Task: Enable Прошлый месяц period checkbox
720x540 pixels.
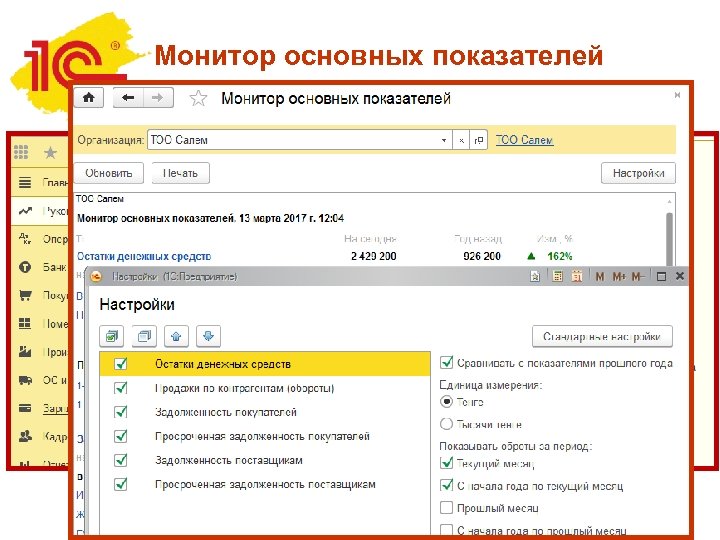Action: 446,507
